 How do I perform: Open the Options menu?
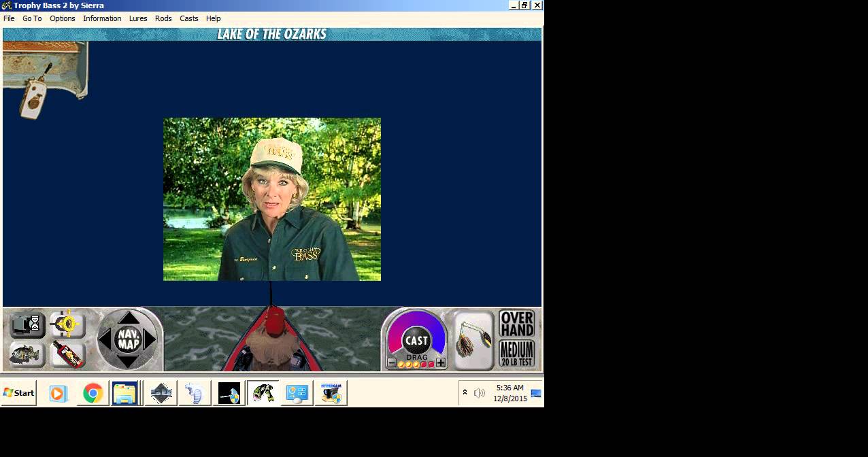pos(63,18)
